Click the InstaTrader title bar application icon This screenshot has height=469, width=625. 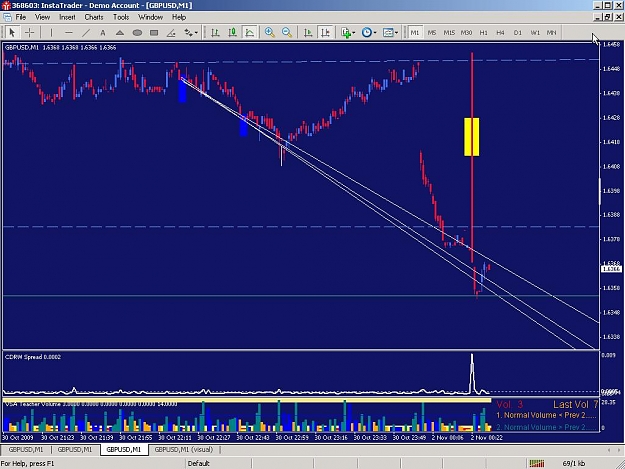pos(6,6)
